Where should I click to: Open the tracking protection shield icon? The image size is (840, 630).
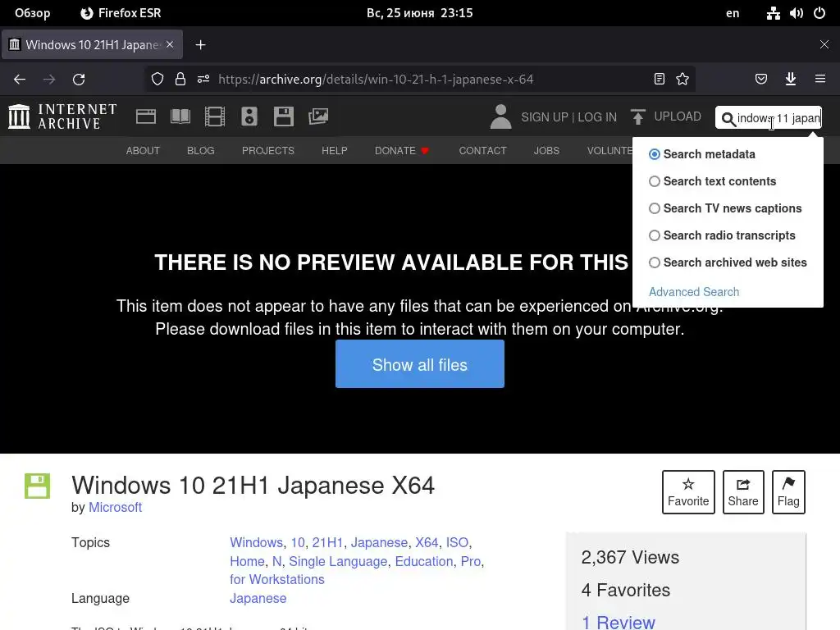click(x=157, y=80)
